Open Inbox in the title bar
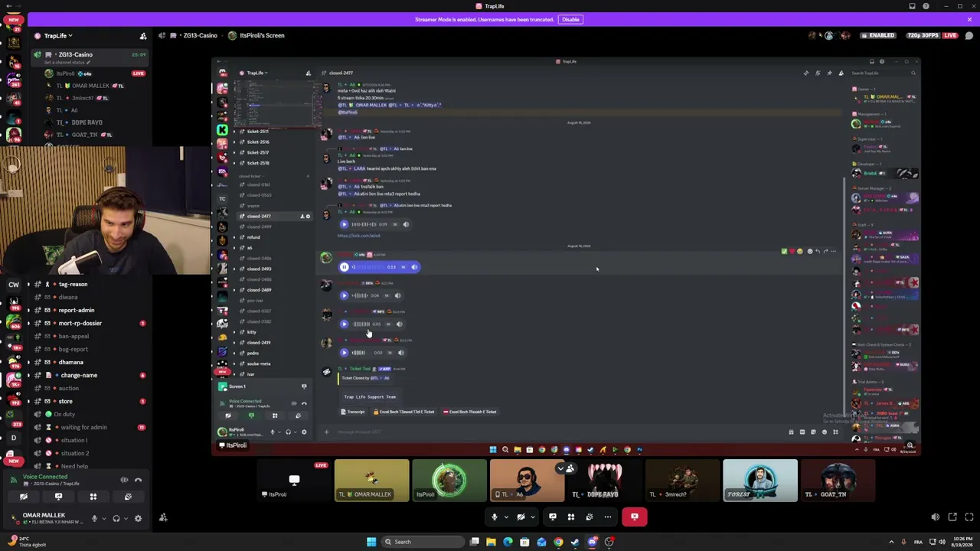980x551 pixels. coord(912,6)
